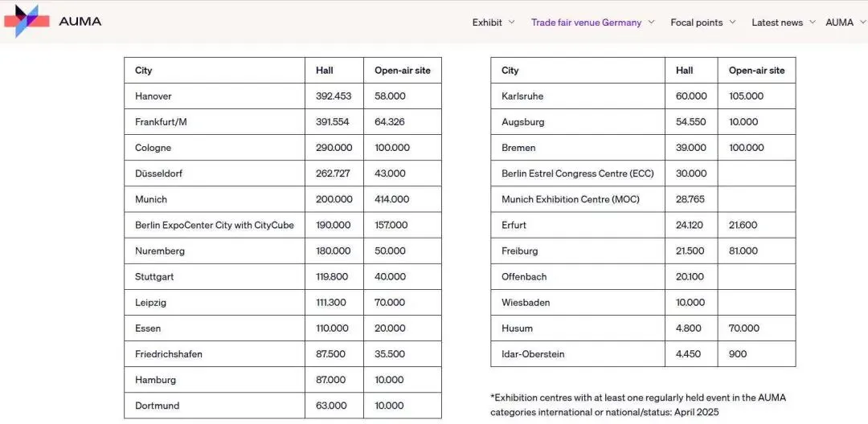
Task: Select the Hanover city cell
Action: 215,96
